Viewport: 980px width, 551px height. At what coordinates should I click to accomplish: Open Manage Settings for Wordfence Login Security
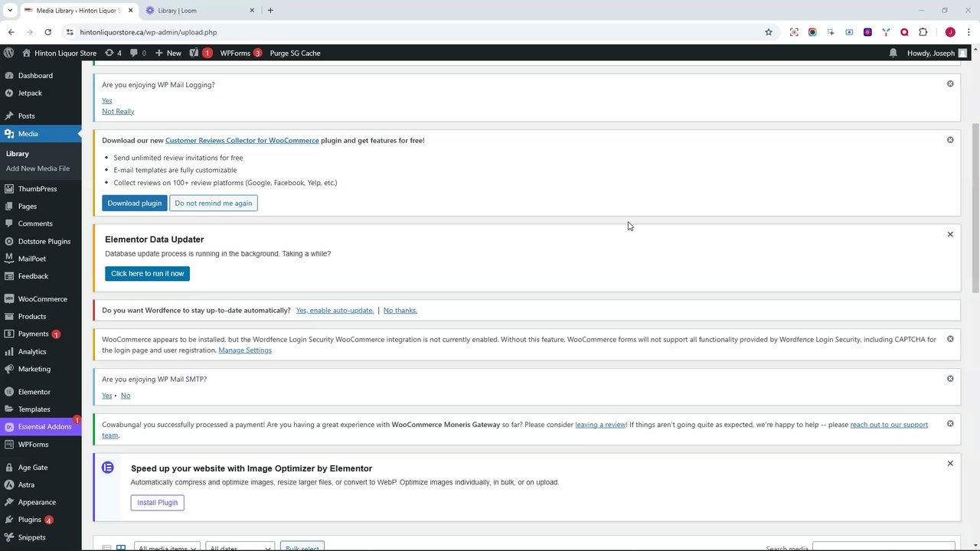point(245,350)
